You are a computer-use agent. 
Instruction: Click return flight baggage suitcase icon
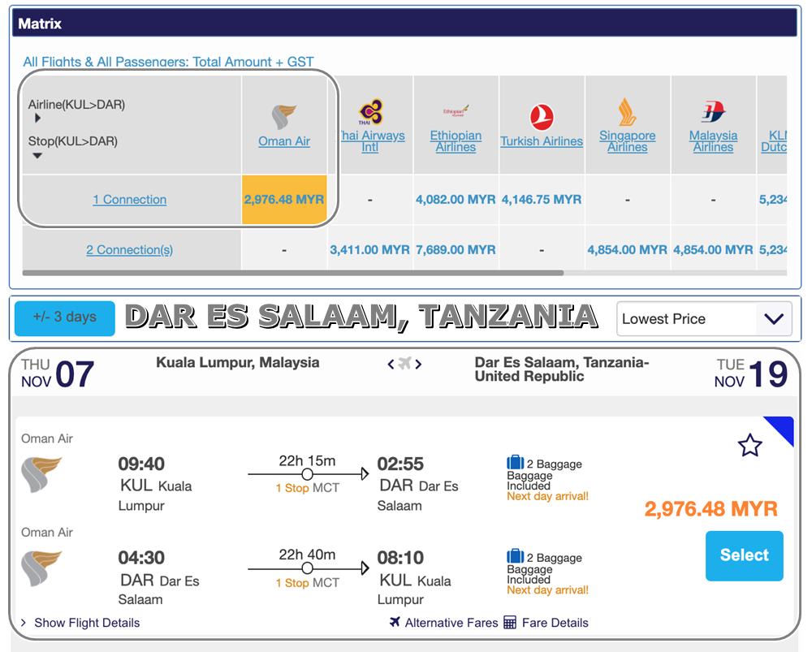pos(516,555)
